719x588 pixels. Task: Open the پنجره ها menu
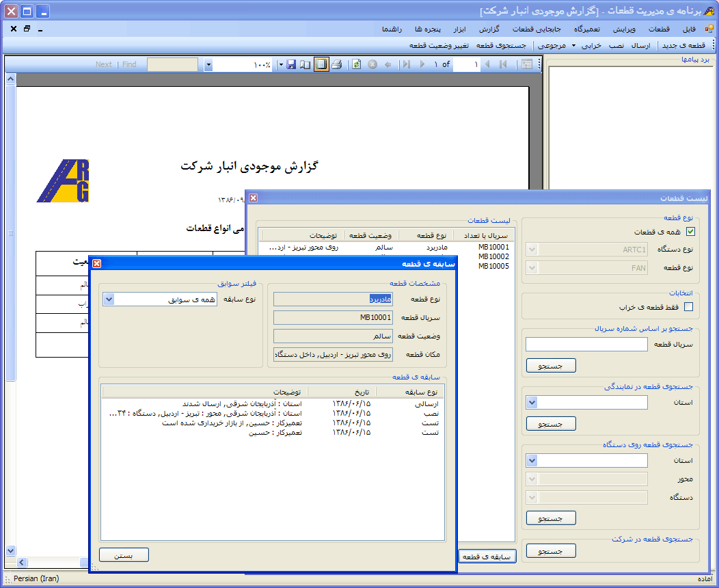tap(427, 29)
